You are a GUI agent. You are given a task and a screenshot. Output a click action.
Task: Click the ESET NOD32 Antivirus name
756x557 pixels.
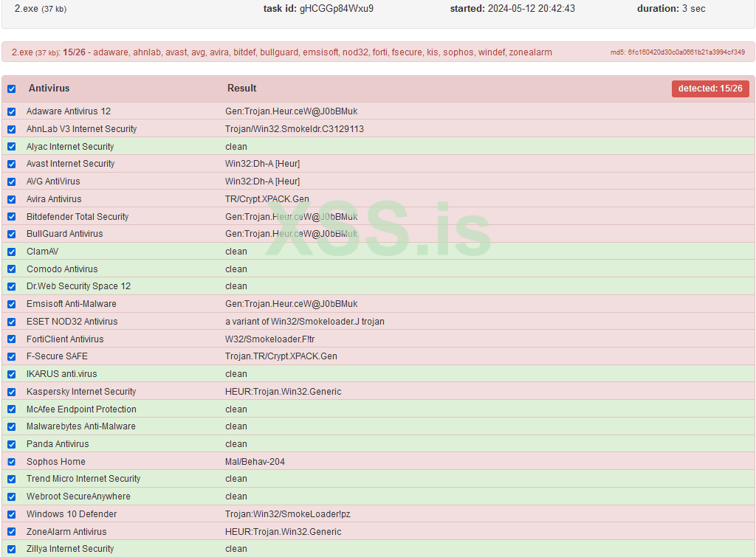[72, 322]
